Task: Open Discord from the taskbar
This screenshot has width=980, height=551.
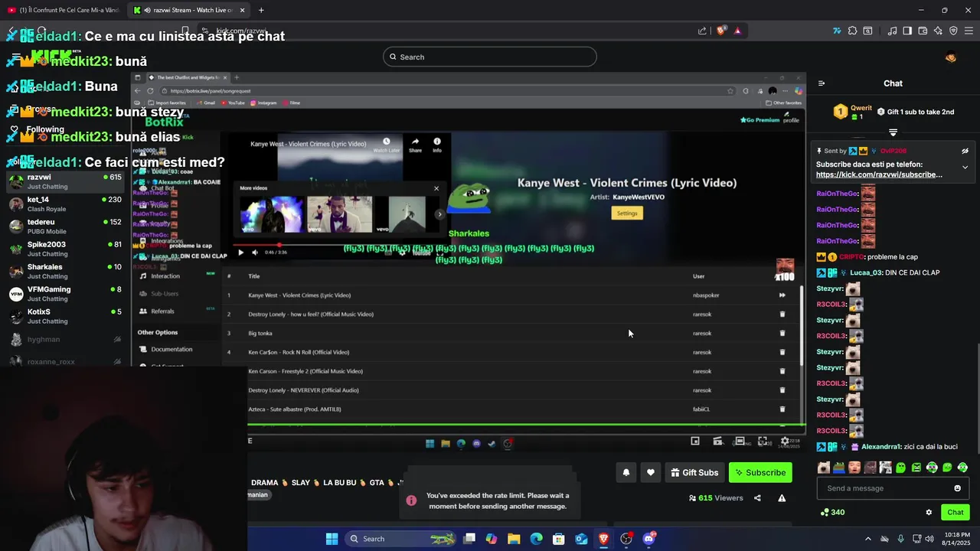Action: click(x=649, y=539)
